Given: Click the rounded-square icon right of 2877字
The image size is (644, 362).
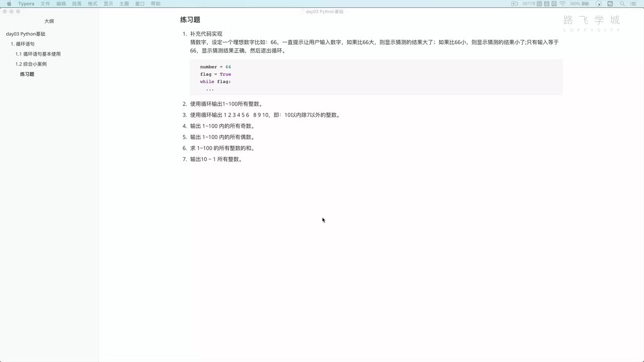Looking at the screenshot, I should coord(539,4).
